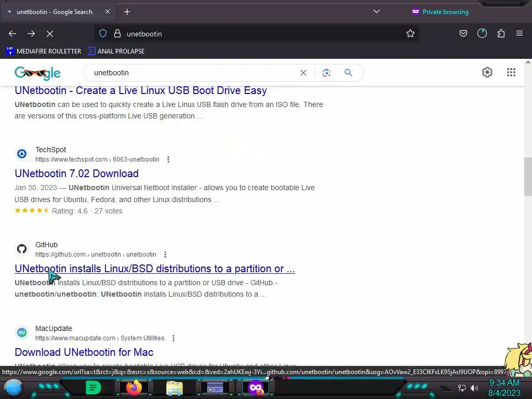
Task: Click the circular progress icon in the Firefox toolbar
Action: coord(482,34)
